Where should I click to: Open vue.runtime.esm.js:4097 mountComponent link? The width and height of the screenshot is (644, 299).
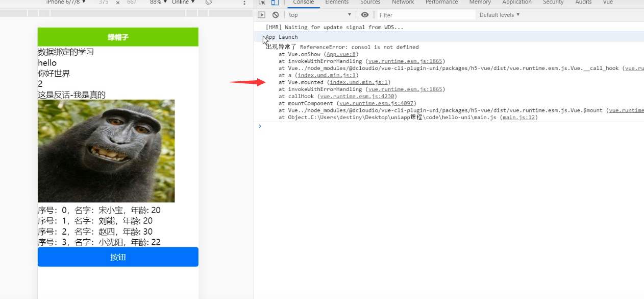click(376, 103)
